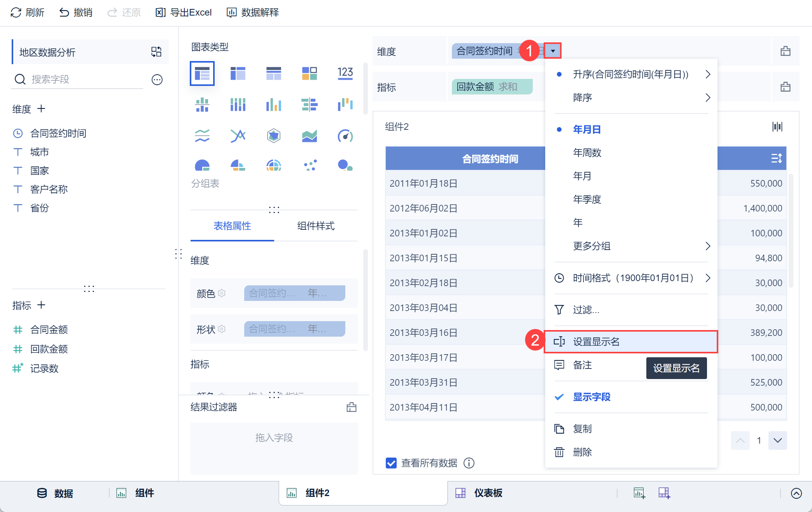Image resolution: width=812 pixels, height=512 pixels.
Task: Click the Export Excel toolbar icon
Action: pos(160,12)
